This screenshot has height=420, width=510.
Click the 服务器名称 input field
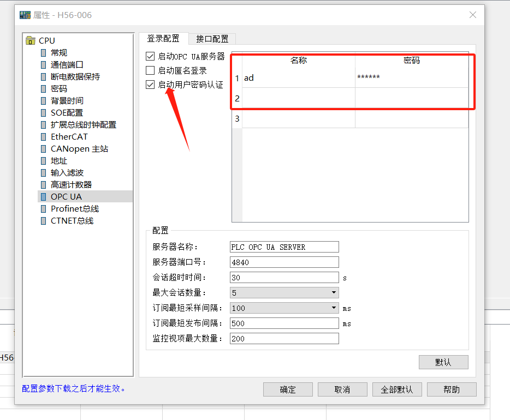pos(284,247)
